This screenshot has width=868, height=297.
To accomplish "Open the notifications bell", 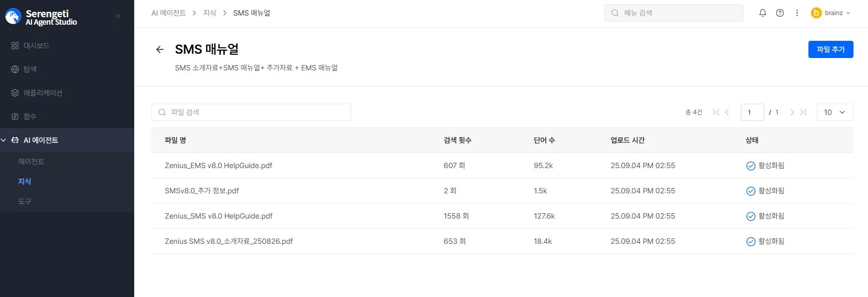I will 762,13.
